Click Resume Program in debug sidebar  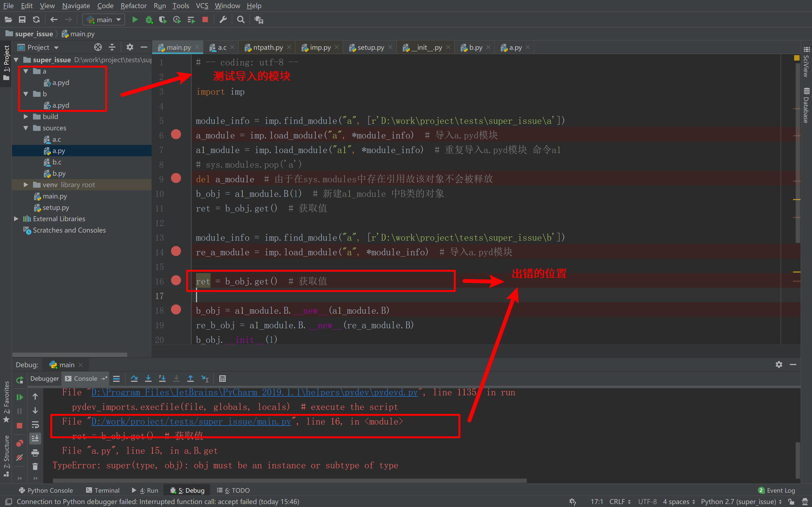click(x=20, y=397)
